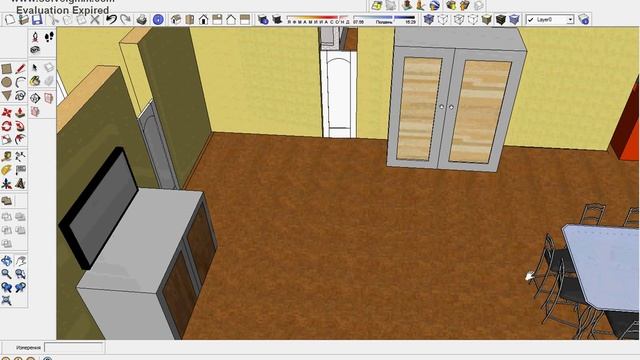The image size is (640, 360).
Task: Switch to the Left view
Action: pos(245,19)
